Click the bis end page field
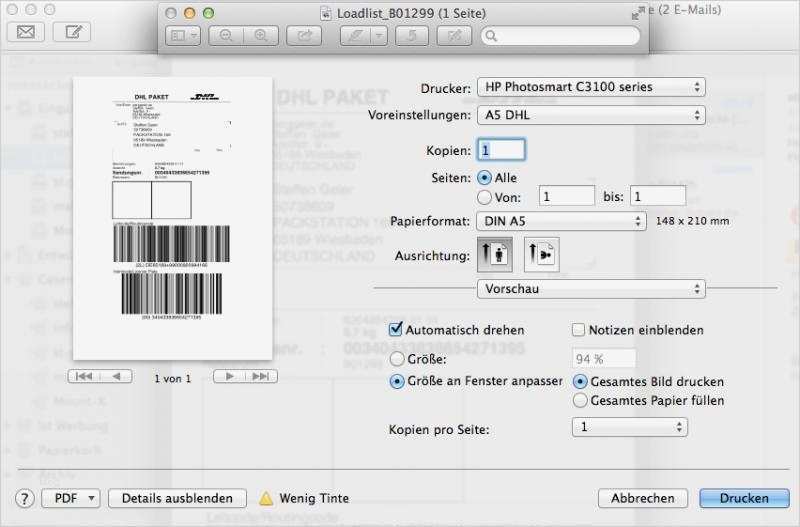This screenshot has width=800, height=527. 658,196
